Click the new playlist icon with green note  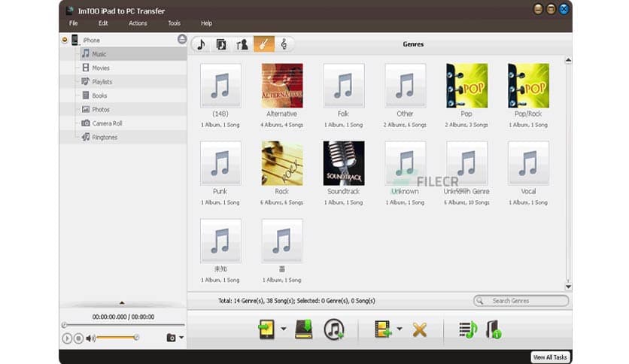pyautogui.click(x=468, y=329)
